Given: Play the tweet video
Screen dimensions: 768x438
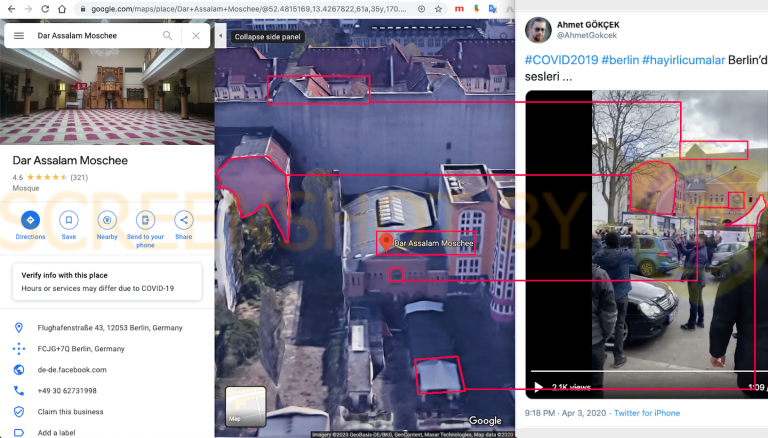Looking at the screenshot, I should (x=538, y=388).
